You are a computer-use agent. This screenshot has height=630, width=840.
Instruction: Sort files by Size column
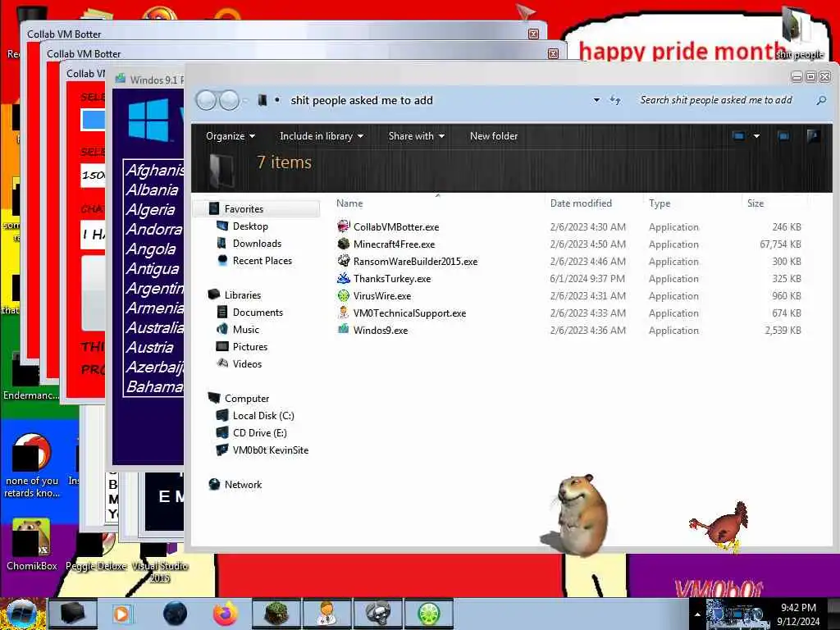(756, 203)
